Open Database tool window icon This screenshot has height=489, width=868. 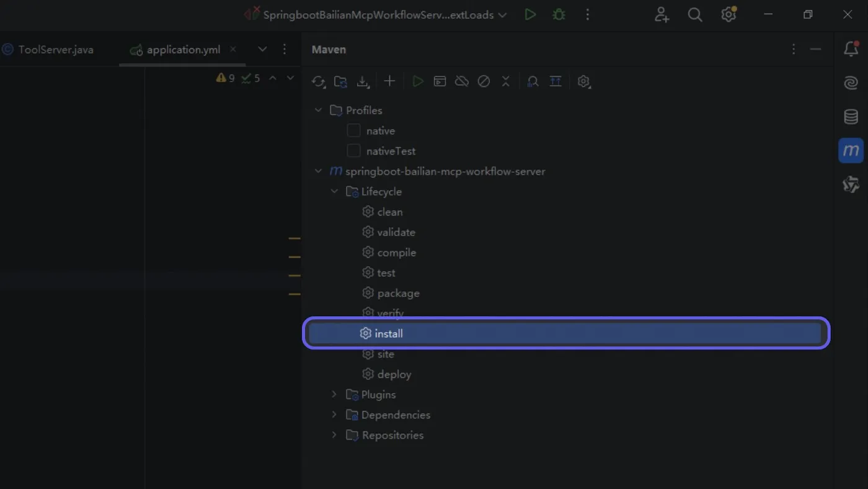pyautogui.click(x=851, y=116)
